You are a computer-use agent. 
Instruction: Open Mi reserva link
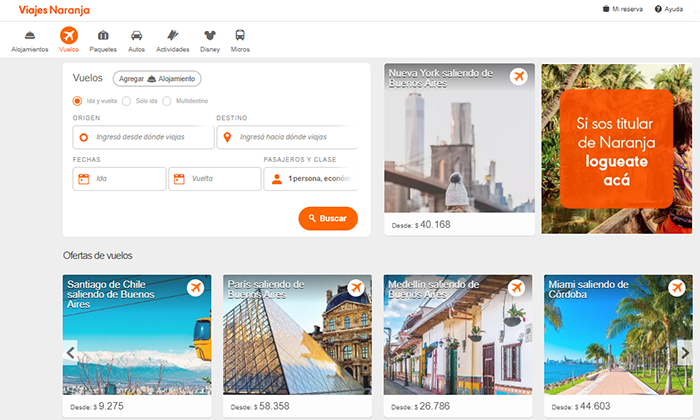(623, 9)
